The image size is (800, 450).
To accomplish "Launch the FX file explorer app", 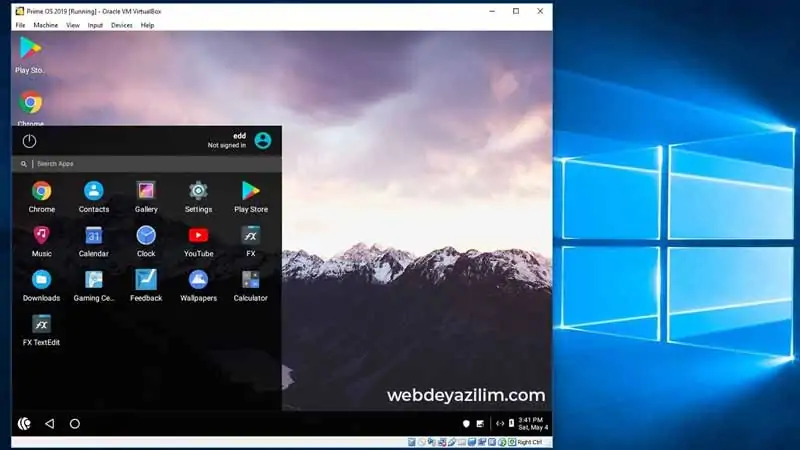I will [251, 241].
